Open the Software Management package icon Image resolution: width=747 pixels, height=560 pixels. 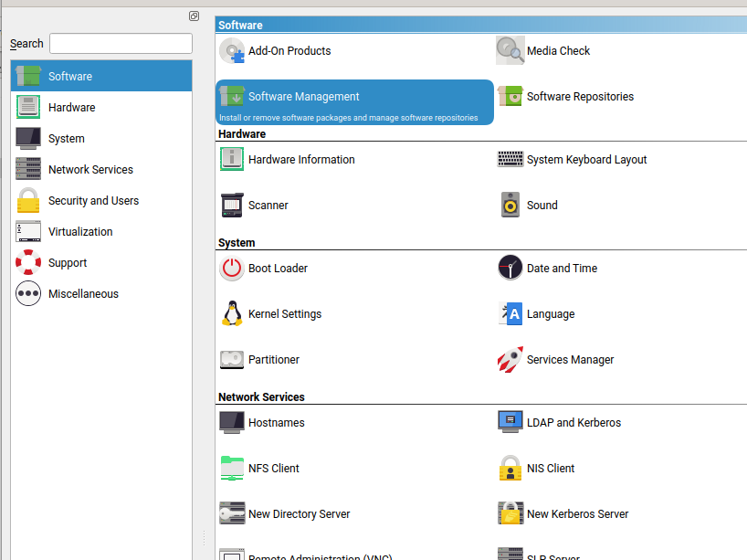pos(232,96)
